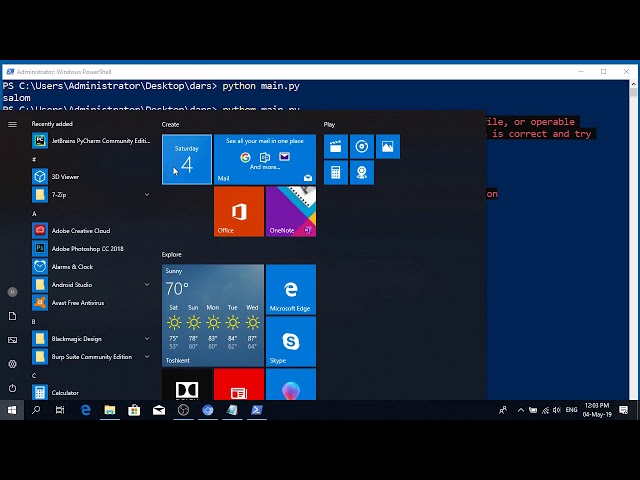This screenshot has width=640, height=480.
Task: Open the OneNote tile
Action: coord(291,211)
